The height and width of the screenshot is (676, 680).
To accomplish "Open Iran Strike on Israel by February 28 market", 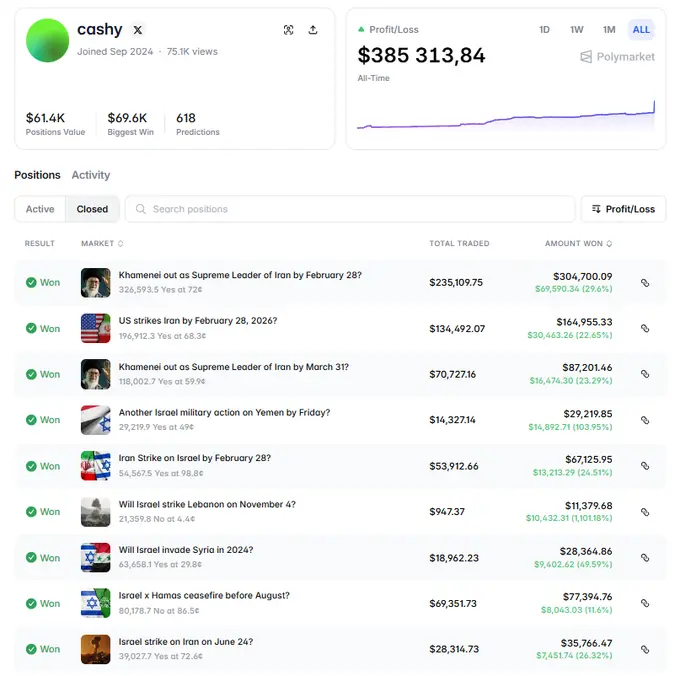I will tap(195, 458).
